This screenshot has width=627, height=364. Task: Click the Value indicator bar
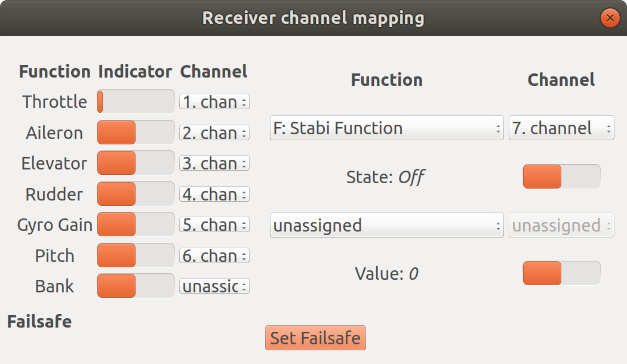(x=561, y=273)
